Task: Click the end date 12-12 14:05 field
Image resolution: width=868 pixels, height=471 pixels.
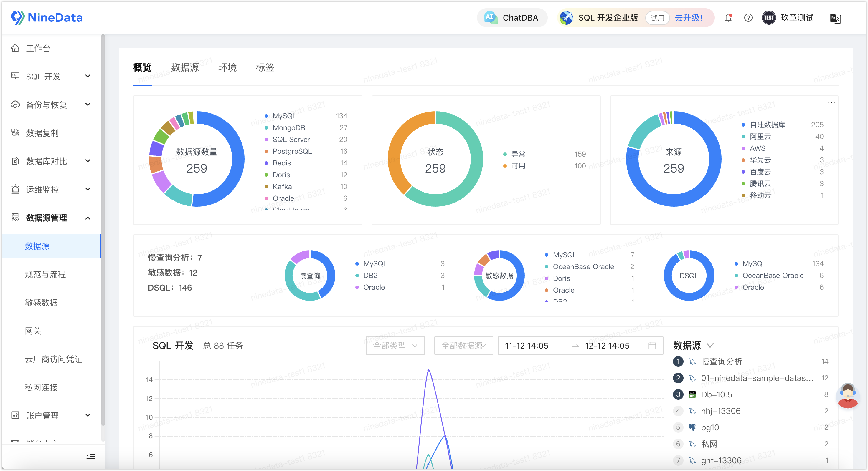Action: coord(607,346)
